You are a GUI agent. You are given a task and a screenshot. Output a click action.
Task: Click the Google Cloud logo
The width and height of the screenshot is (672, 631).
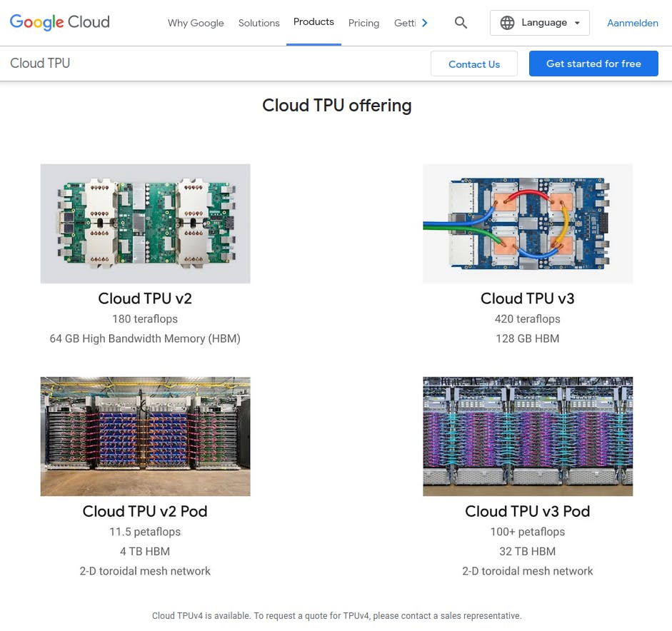[60, 22]
